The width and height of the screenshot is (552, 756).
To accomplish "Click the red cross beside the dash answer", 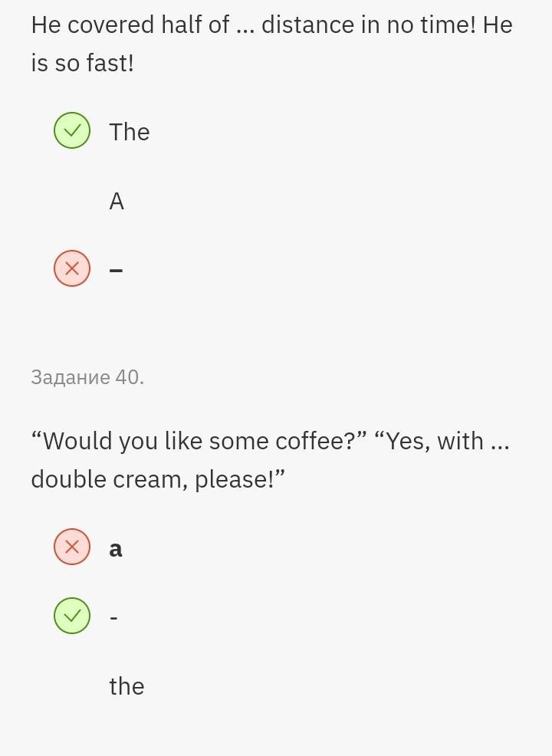I will 72,268.
